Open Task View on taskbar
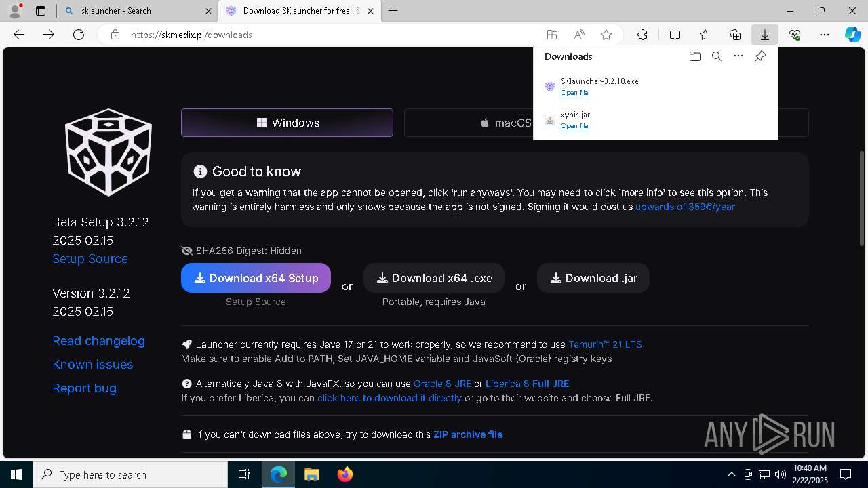 tap(244, 474)
